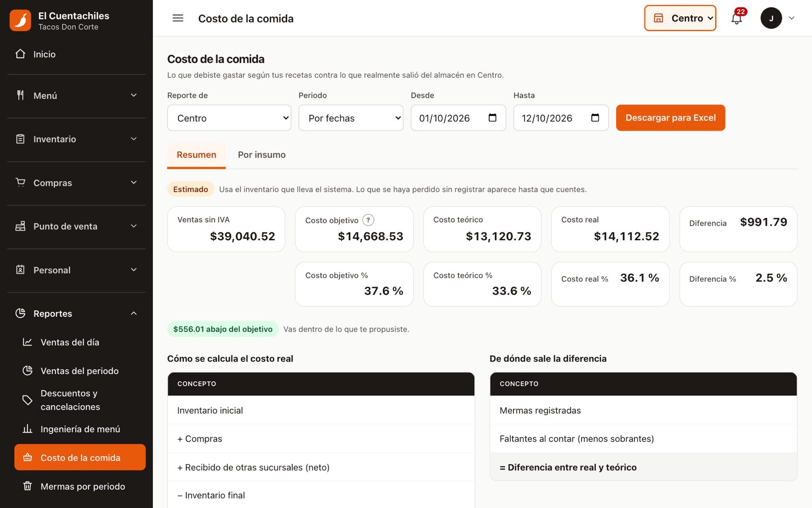
Task: Click the Mermas registradas row
Action: pyautogui.click(x=643, y=410)
